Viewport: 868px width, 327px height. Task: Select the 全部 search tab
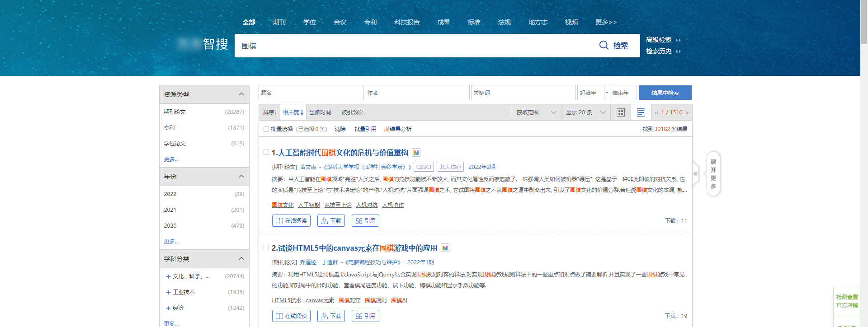(249, 22)
